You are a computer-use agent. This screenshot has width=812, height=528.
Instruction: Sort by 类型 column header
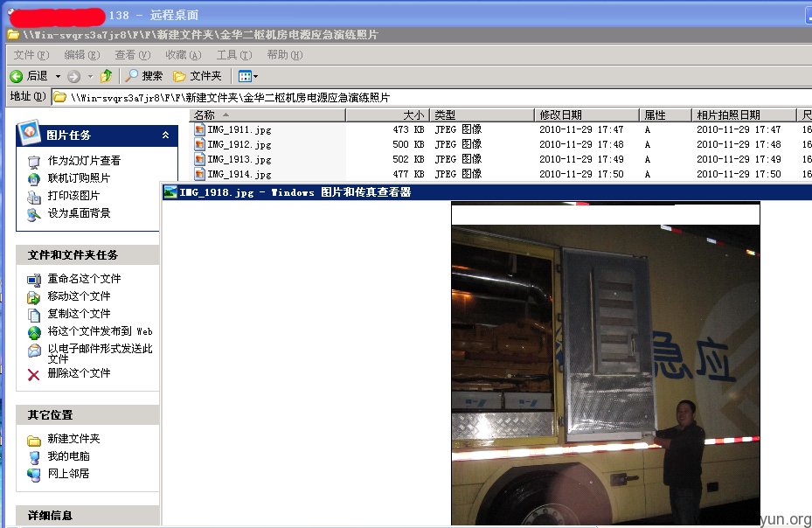click(x=482, y=115)
